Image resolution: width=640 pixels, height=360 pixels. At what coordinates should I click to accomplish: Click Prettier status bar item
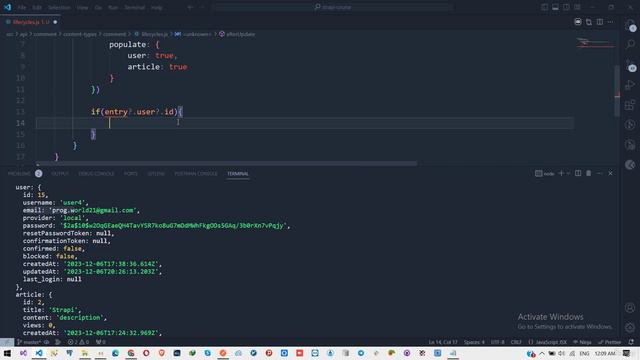(x=609, y=342)
